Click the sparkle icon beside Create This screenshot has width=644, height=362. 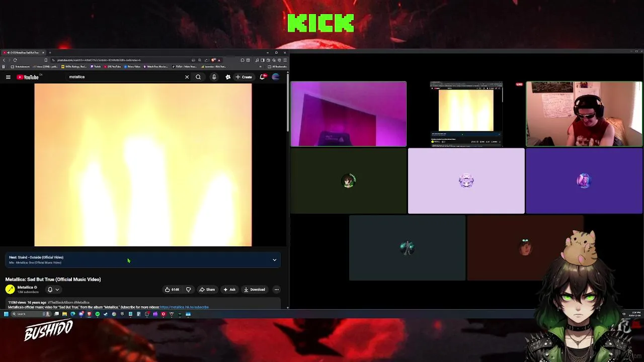click(x=228, y=77)
